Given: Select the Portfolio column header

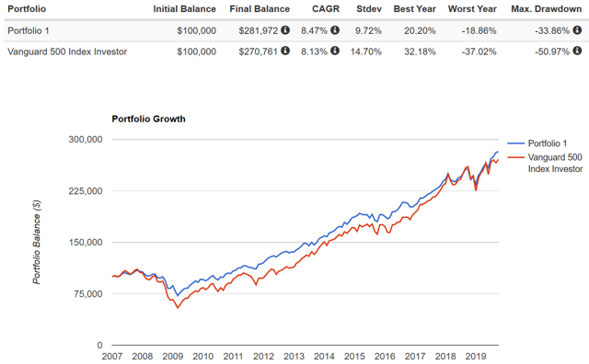Looking at the screenshot, I should pos(27,9).
